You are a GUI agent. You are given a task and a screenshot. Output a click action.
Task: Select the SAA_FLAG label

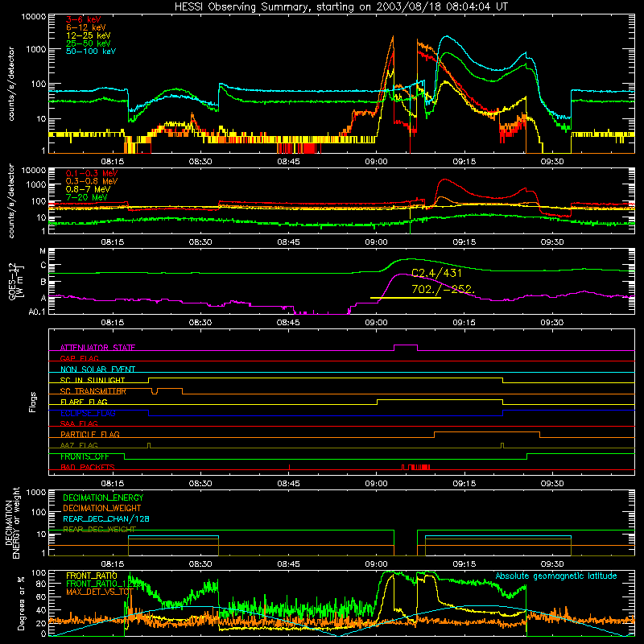pyautogui.click(x=79, y=423)
